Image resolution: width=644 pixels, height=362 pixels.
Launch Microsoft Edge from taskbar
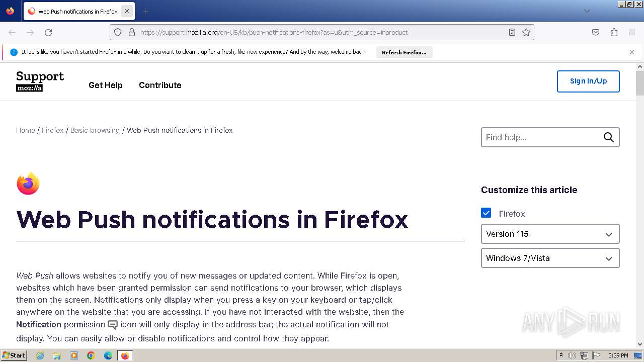point(108,355)
